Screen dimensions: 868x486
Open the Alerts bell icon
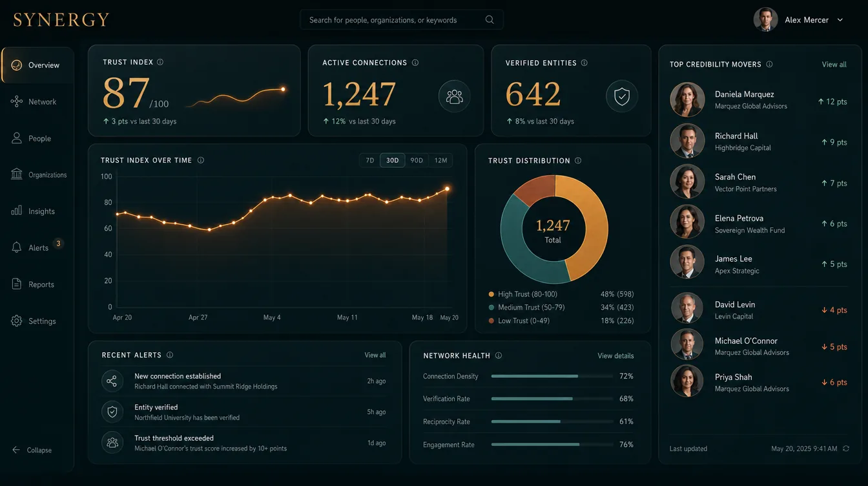click(17, 248)
